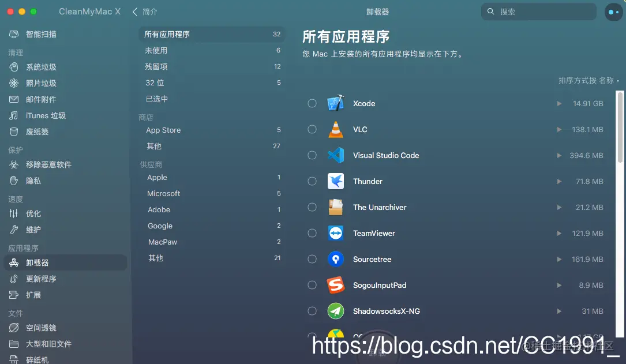Image resolution: width=626 pixels, height=364 pixels.
Task: Click the Visual Studio Code app icon
Action: pos(336,155)
